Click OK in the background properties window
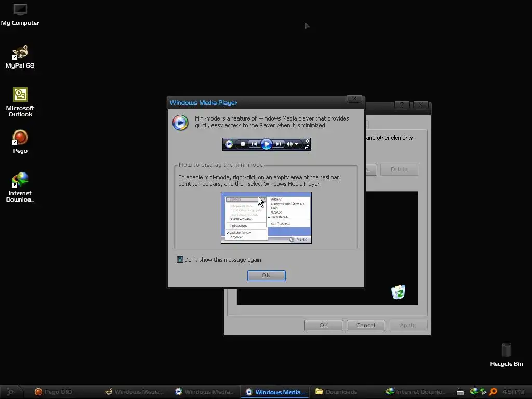The height and width of the screenshot is (399, 532). tap(324, 325)
